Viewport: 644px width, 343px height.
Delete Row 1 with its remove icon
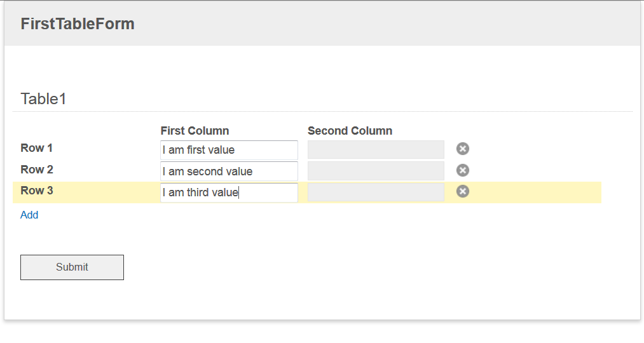coord(462,149)
